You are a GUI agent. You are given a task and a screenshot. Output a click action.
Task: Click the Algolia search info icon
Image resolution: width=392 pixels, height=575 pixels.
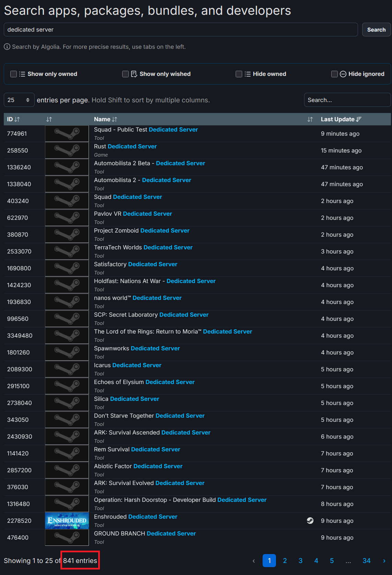point(7,47)
